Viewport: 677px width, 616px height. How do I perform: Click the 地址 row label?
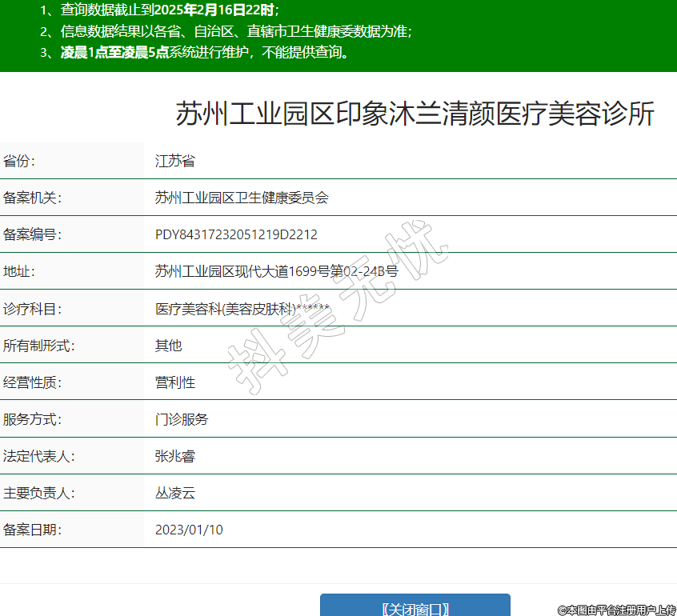[19, 271]
